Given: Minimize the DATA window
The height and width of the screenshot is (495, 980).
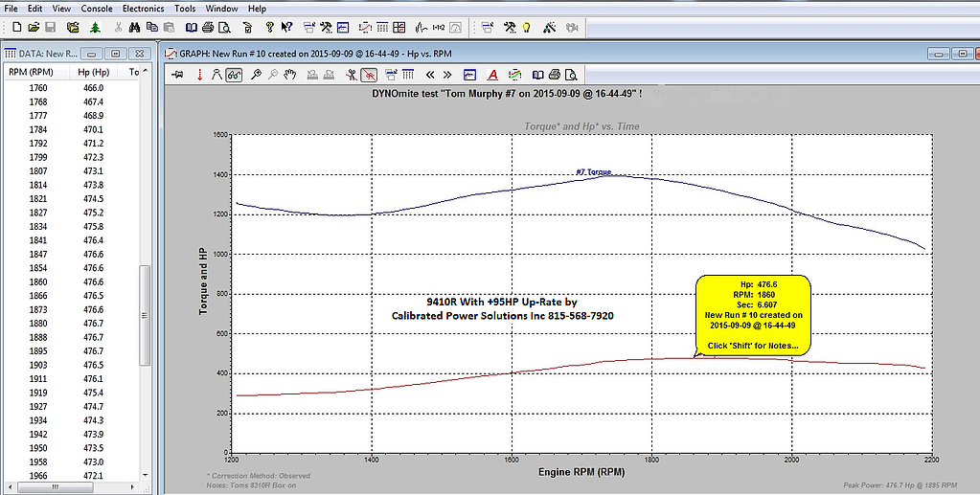Looking at the screenshot, I should click(93, 54).
